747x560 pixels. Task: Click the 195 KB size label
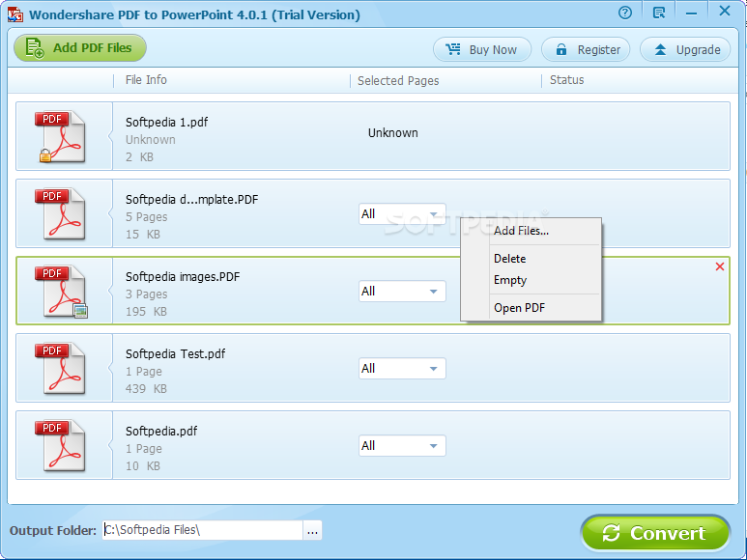[146, 312]
